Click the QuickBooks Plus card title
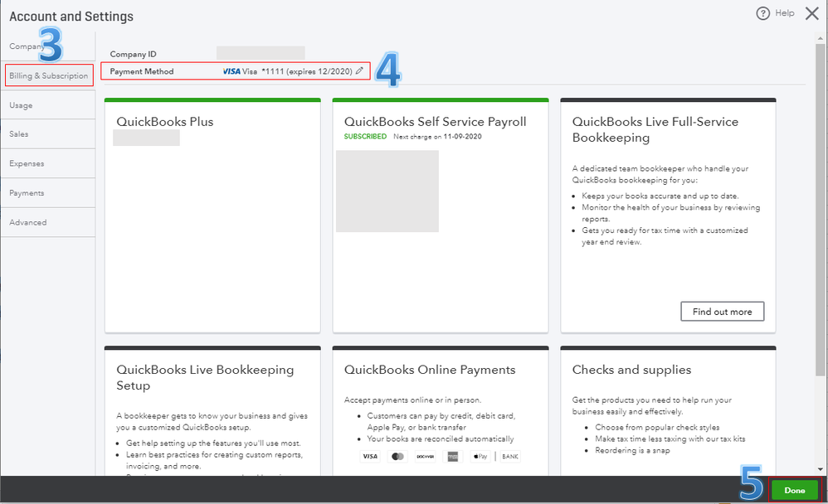 [x=165, y=122]
